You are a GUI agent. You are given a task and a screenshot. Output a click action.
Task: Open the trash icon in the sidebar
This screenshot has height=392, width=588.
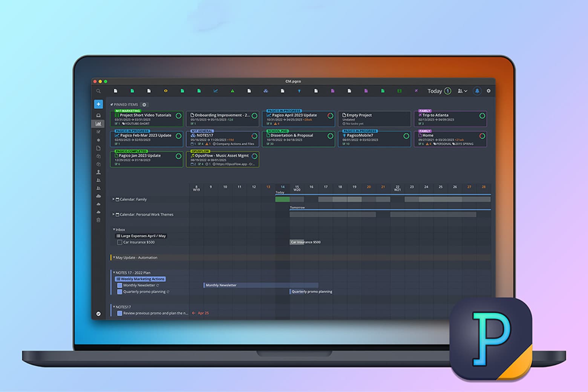click(98, 220)
